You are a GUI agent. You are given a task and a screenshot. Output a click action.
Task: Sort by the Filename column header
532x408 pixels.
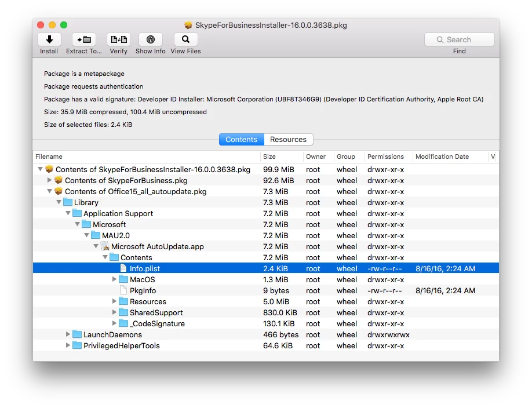point(147,156)
